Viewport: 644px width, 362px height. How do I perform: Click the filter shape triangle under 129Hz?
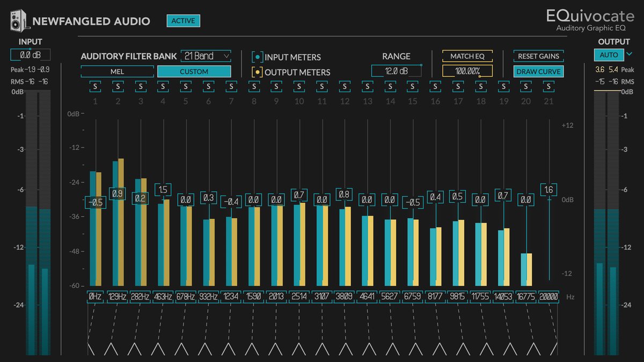coord(111,349)
